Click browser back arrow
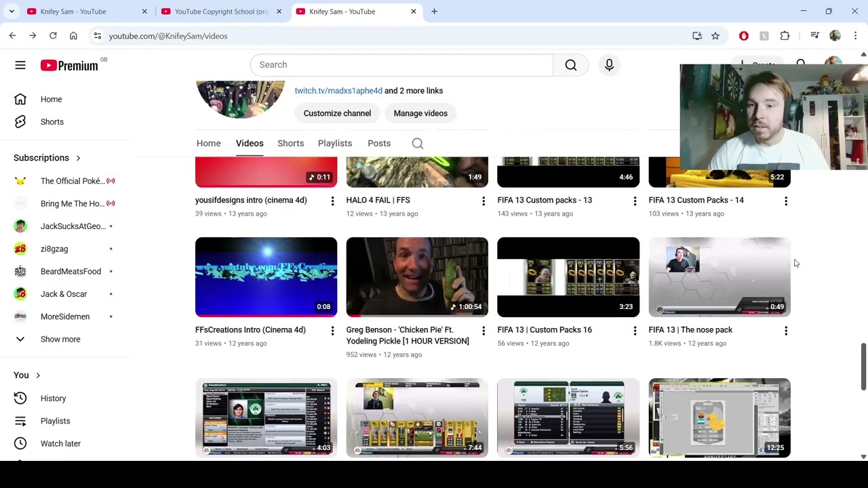This screenshot has height=488, width=868. pos(12,36)
